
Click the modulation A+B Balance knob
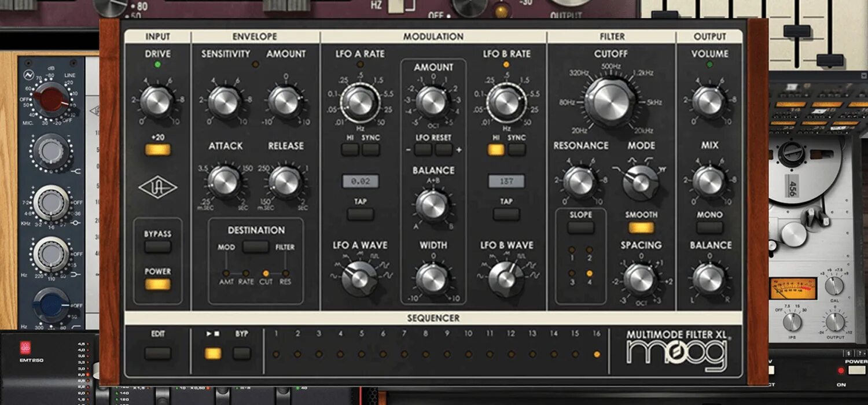pos(432,205)
